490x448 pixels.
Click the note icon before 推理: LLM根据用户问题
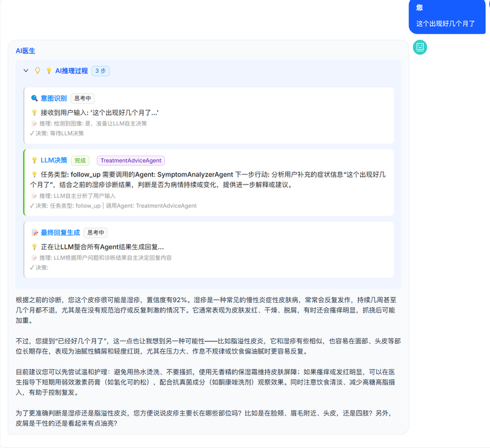click(34, 258)
